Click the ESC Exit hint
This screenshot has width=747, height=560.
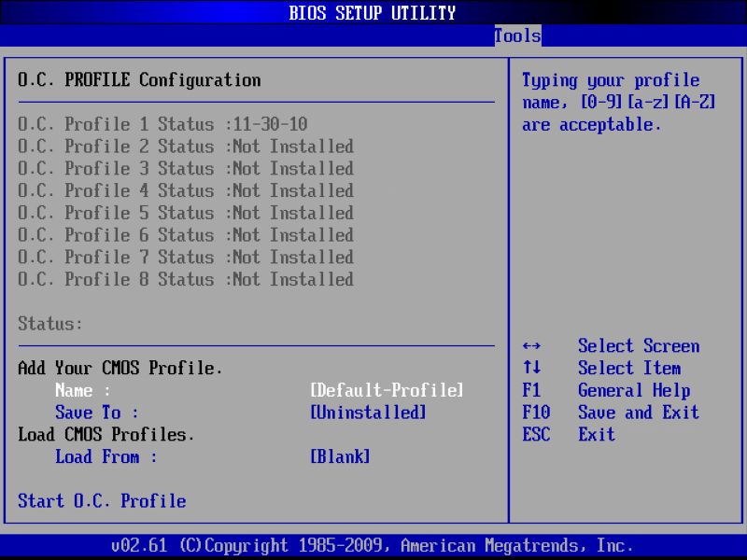point(569,434)
